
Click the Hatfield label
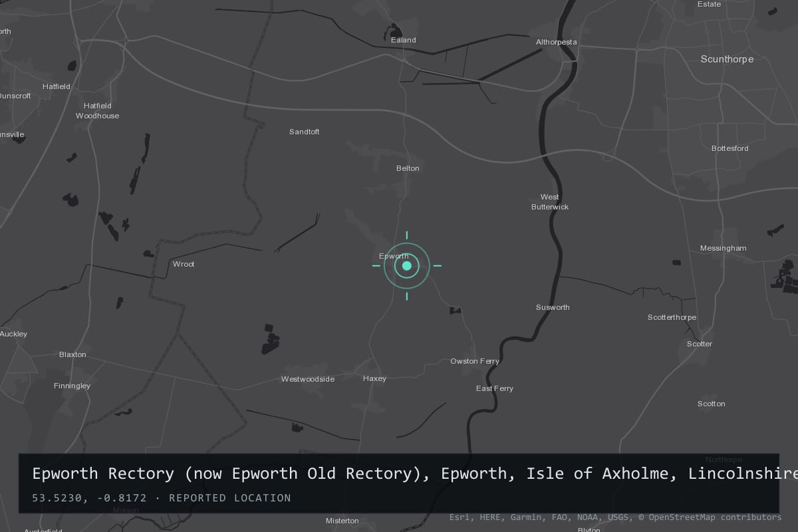pos(56,86)
